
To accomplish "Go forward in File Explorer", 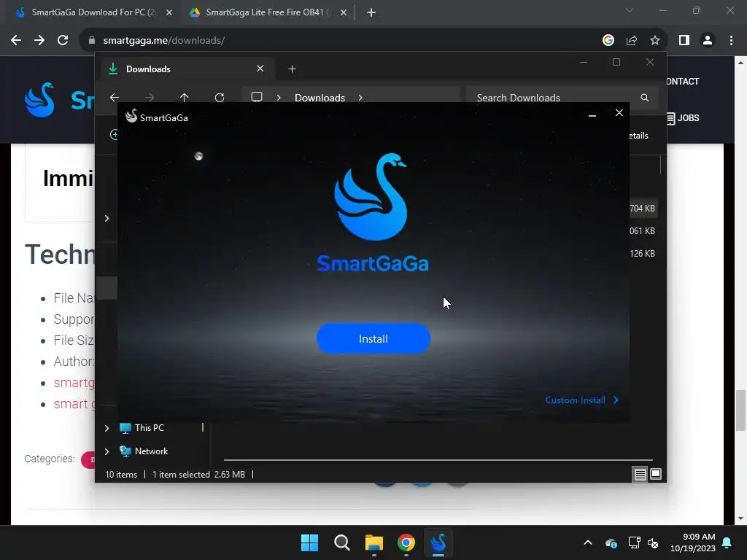I will (x=150, y=98).
